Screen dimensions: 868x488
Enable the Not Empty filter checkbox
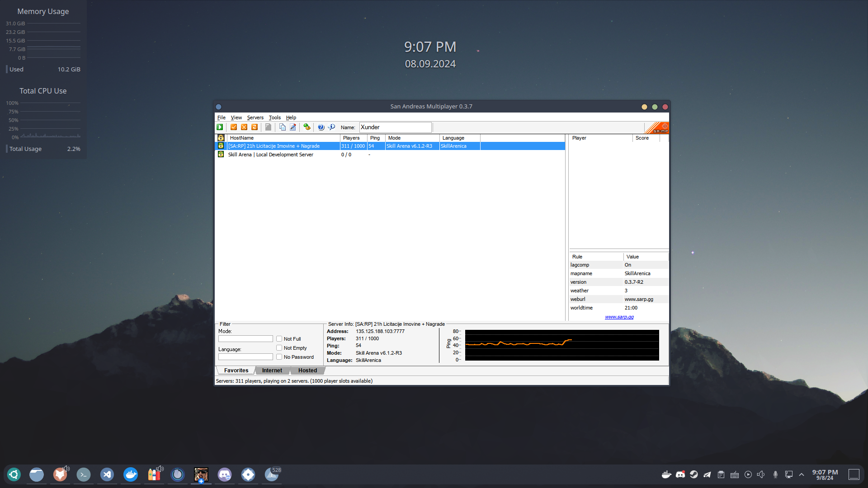[279, 348]
